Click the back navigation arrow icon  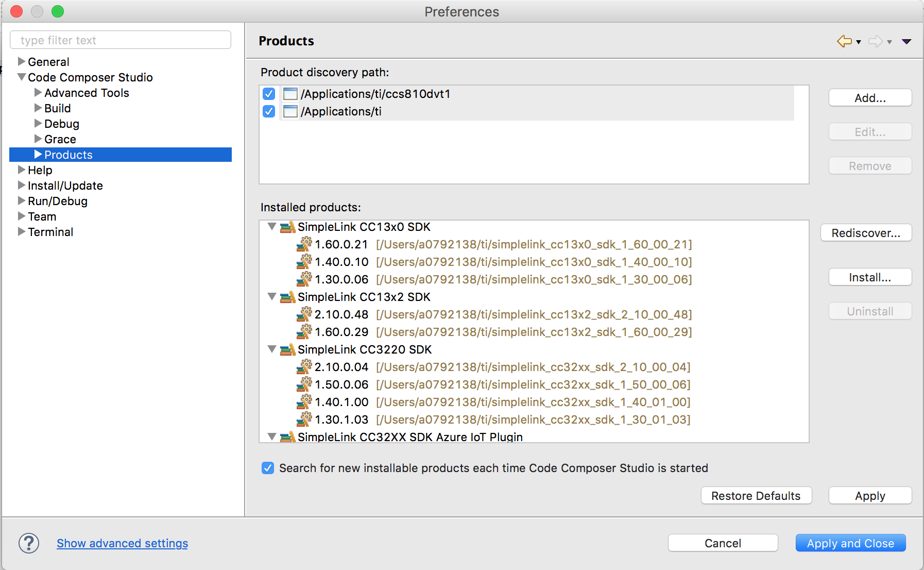point(844,41)
